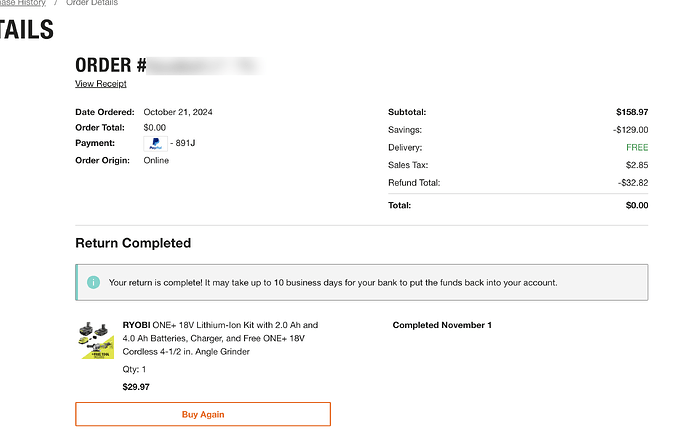Viewport: 690px width, 446px height.
Task: Select the Refund Total amount -$32.82
Action: (633, 183)
